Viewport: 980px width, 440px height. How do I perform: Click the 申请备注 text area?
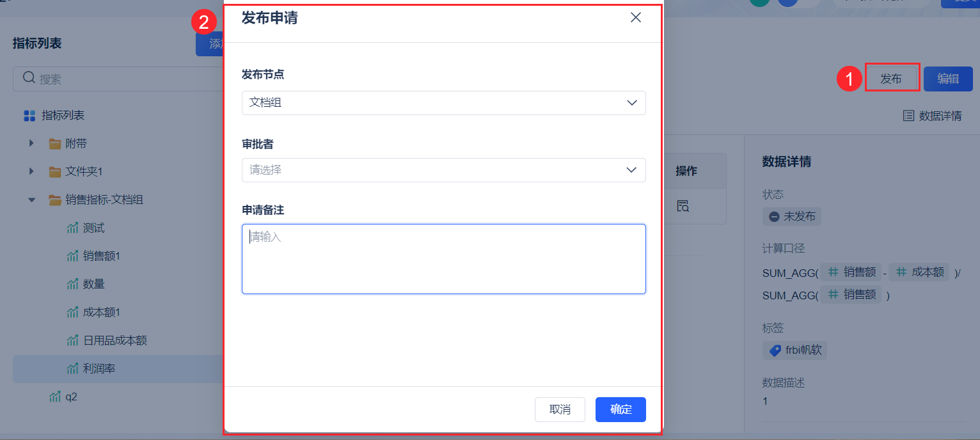443,258
